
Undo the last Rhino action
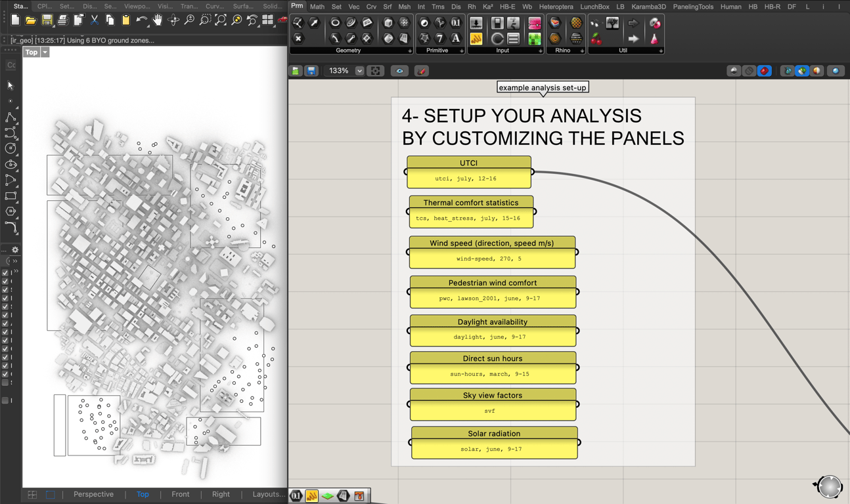[x=142, y=20]
